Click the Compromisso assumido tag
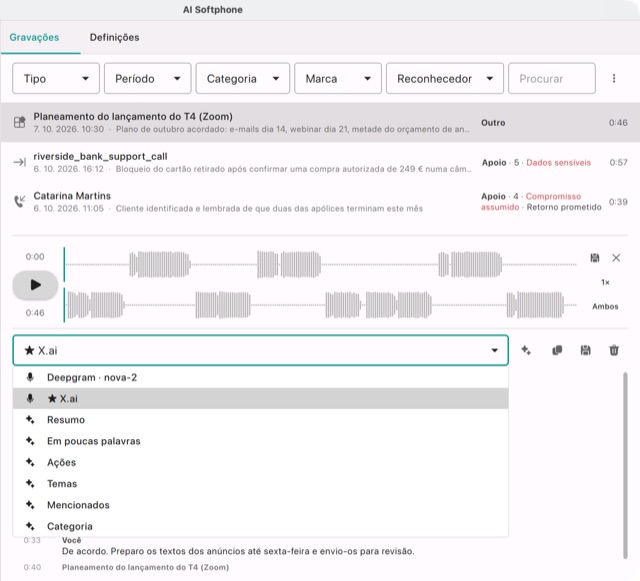This screenshot has width=640, height=581. tap(531, 202)
